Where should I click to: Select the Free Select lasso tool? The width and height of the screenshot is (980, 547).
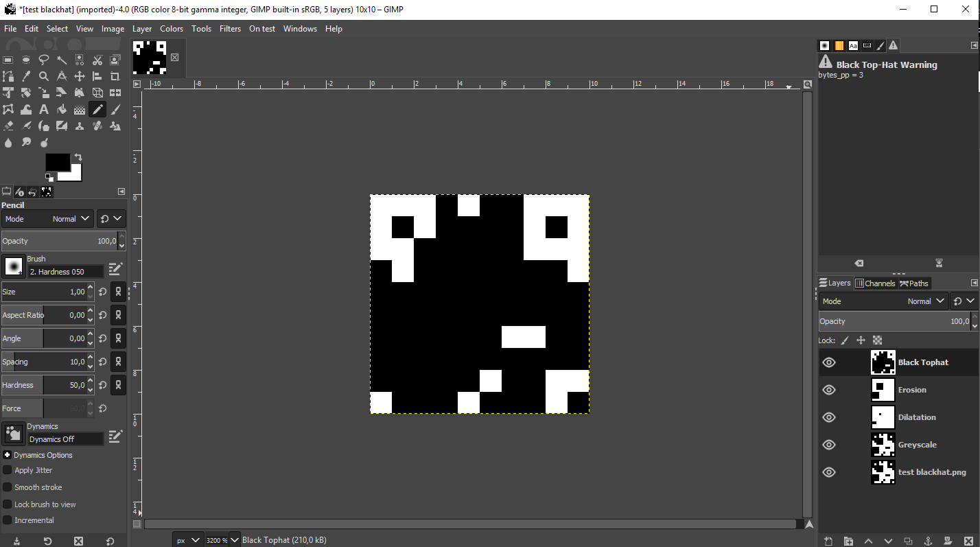(x=44, y=60)
